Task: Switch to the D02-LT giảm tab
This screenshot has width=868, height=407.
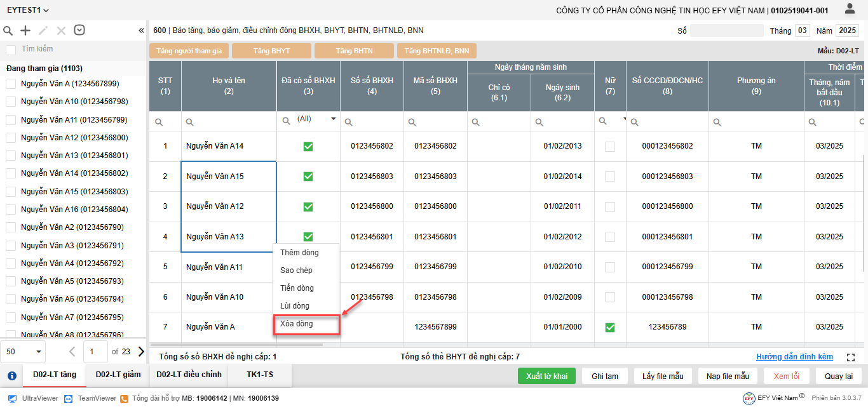Action: 118,375
